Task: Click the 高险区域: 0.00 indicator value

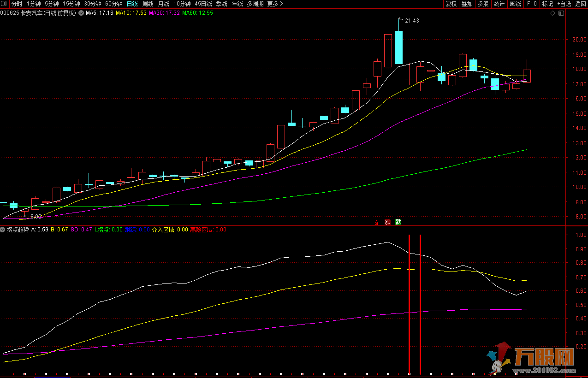Action: click(x=208, y=229)
